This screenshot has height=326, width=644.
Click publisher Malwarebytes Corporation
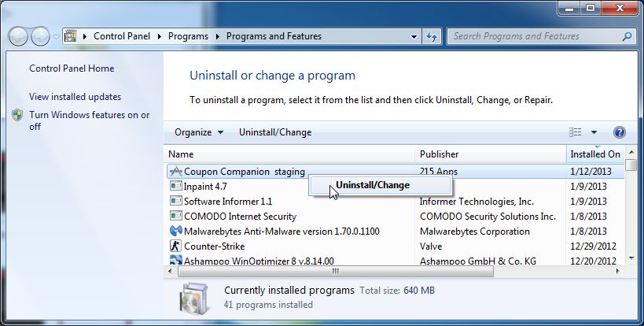pos(475,231)
